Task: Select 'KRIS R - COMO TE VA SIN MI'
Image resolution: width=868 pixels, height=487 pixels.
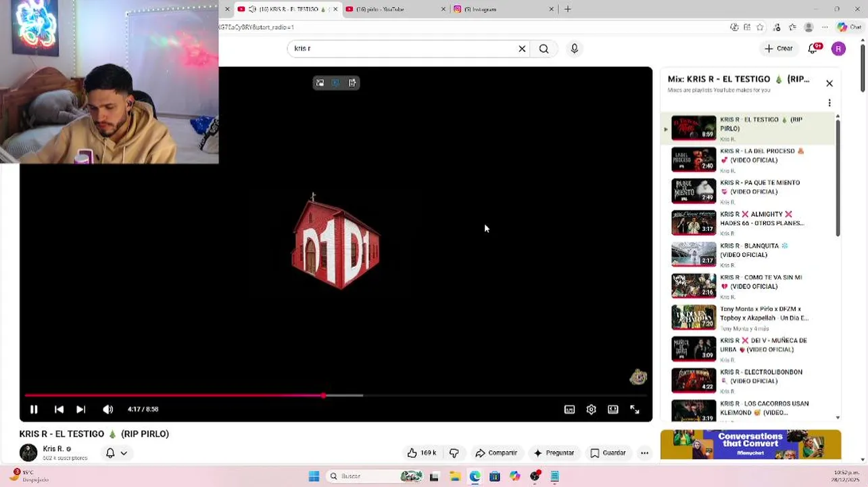Action: pos(749,286)
